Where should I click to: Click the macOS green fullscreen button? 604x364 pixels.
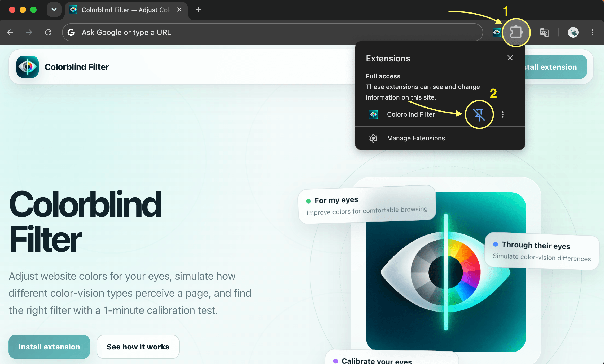coord(33,10)
